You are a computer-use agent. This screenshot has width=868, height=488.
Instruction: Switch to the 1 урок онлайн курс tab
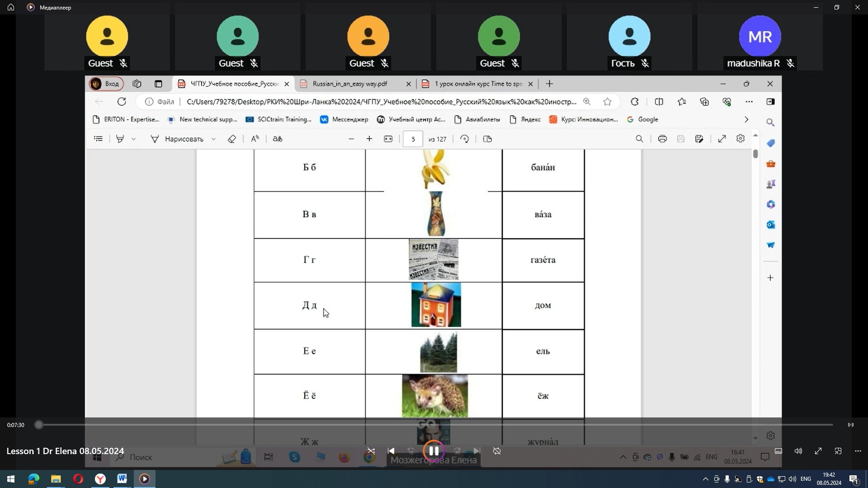pos(478,84)
